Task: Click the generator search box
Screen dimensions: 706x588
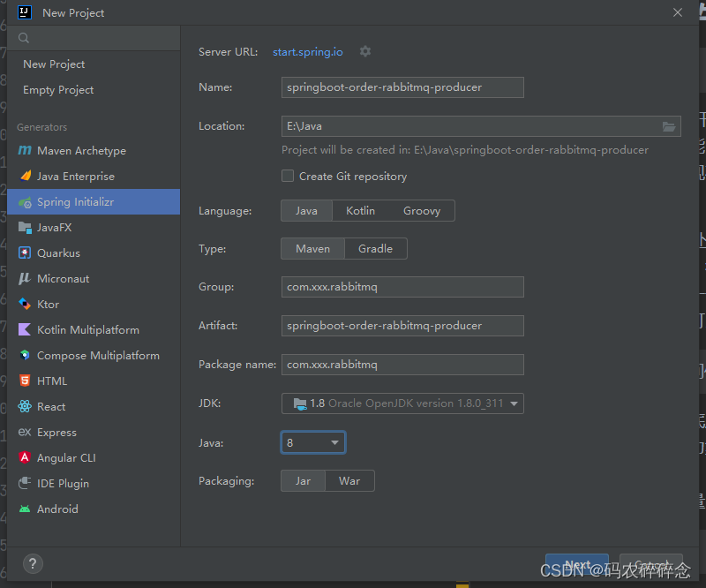Action: click(94, 38)
